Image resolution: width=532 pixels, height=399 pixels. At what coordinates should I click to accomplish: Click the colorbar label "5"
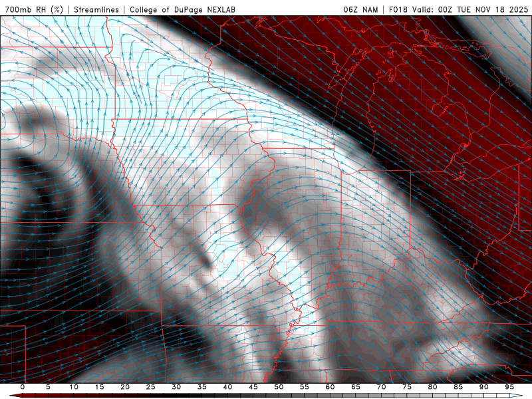pos(48,387)
